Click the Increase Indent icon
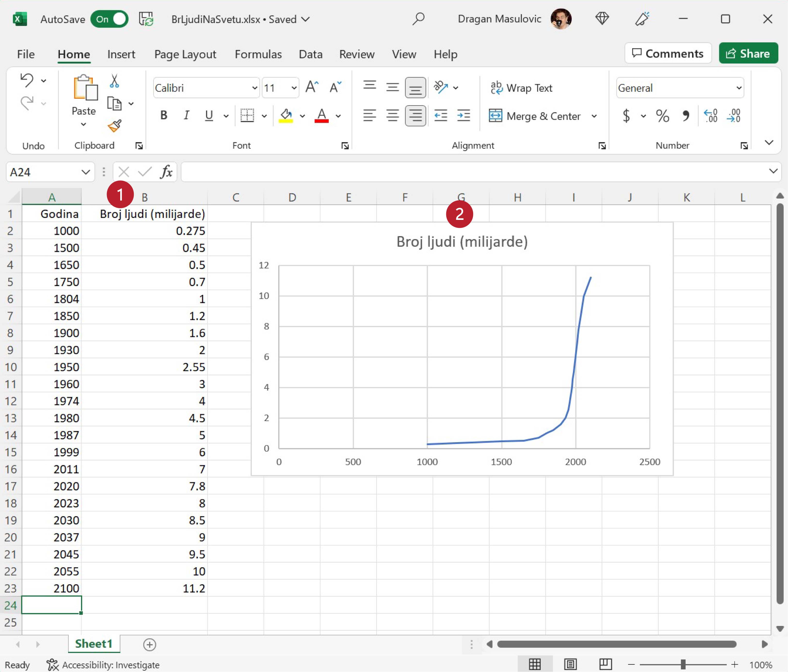Viewport: 788px width, 672px height. (x=464, y=115)
